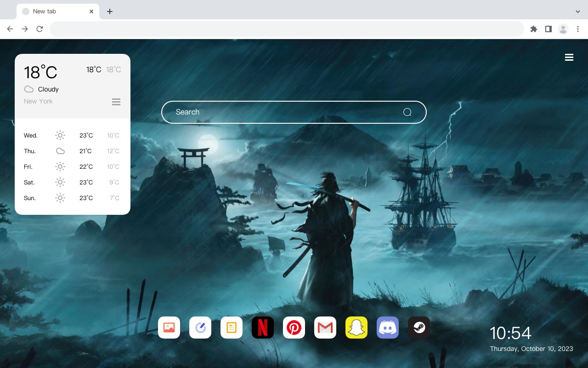Select the Wed. forecast row label
The height and width of the screenshot is (368, 588).
[31, 136]
